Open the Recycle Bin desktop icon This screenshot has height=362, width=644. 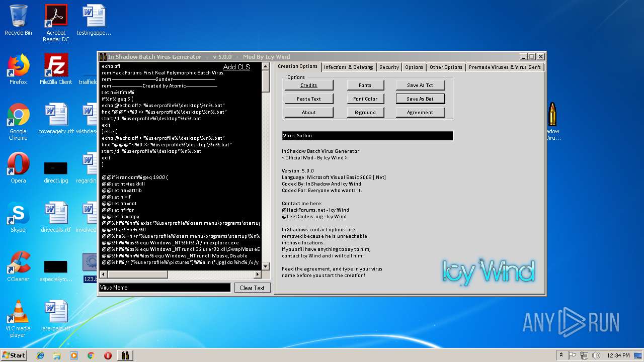click(18, 20)
